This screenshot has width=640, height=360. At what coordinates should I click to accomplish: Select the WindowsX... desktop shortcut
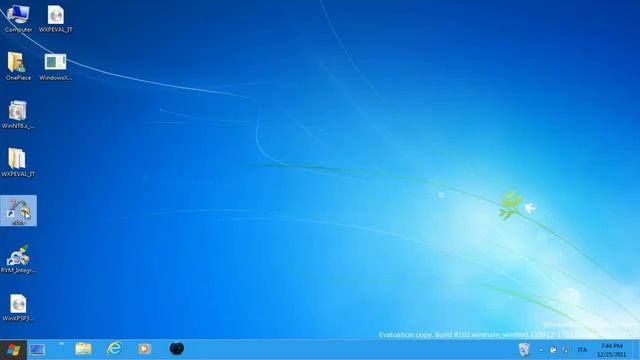coord(56,66)
